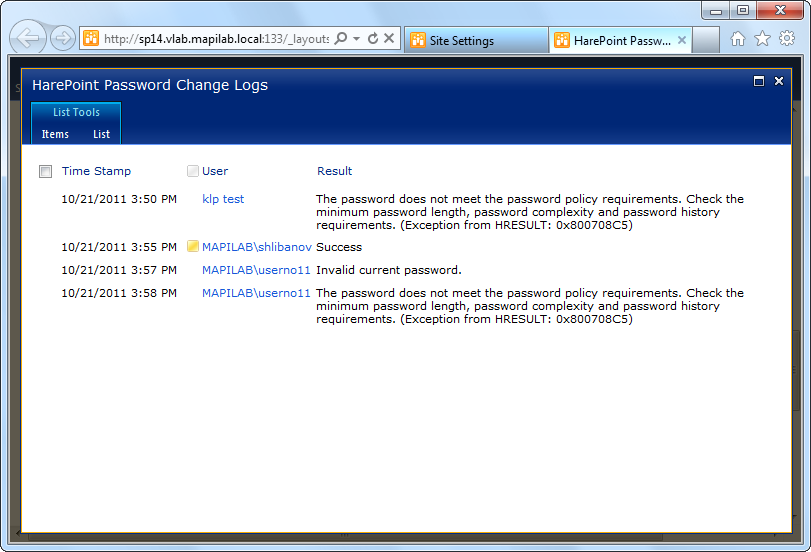The width and height of the screenshot is (811, 552).
Task: Expand the address bar search dropdown arrow
Action: tap(356, 39)
